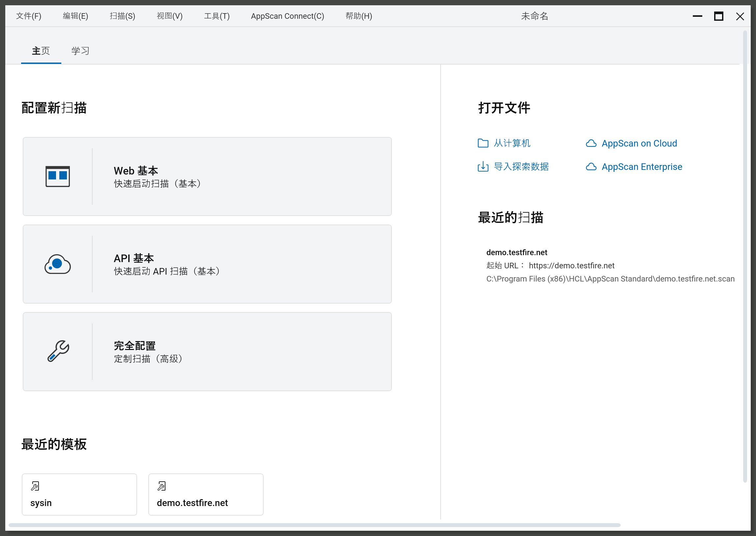Click the cloud icon beside AppScan on Cloud
Screen dimensions: 756x536
pyautogui.click(x=591, y=143)
